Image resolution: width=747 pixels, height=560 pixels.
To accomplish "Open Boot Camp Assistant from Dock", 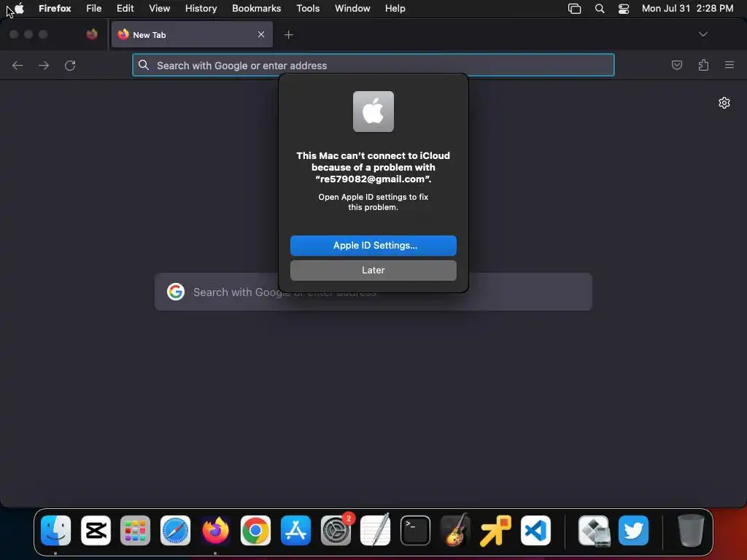I will [x=594, y=530].
